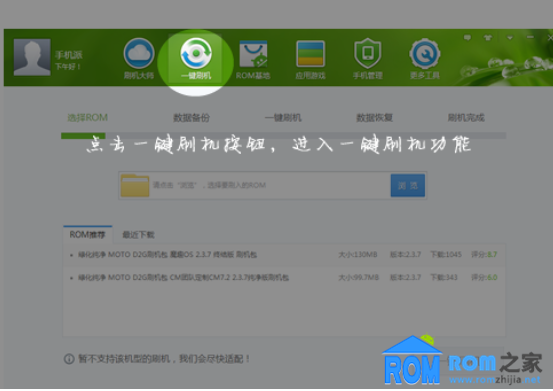Open the 应用游戏 section icon
Screen dimensions: 553x391
310,54
